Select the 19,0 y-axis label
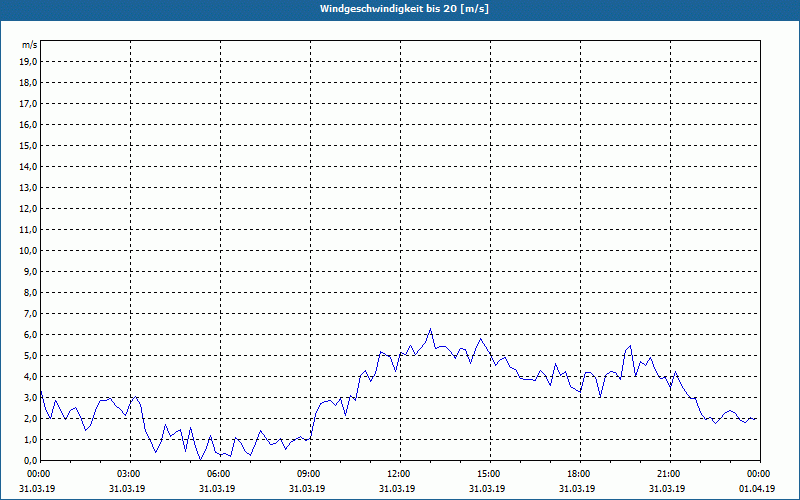 (x=29, y=62)
